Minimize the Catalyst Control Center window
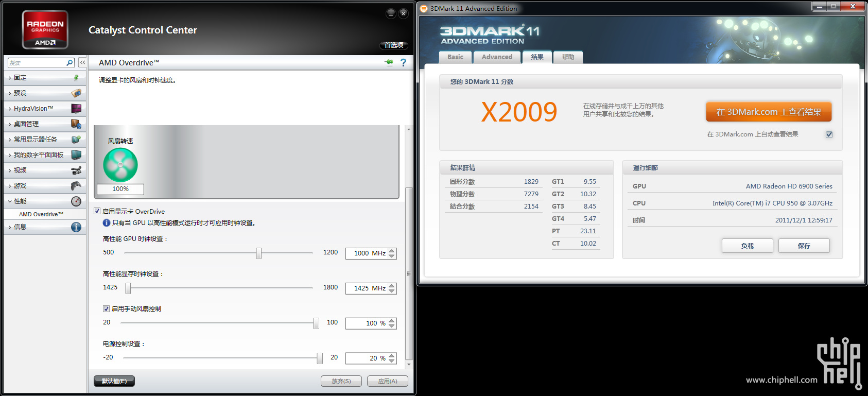The image size is (868, 396). [391, 13]
